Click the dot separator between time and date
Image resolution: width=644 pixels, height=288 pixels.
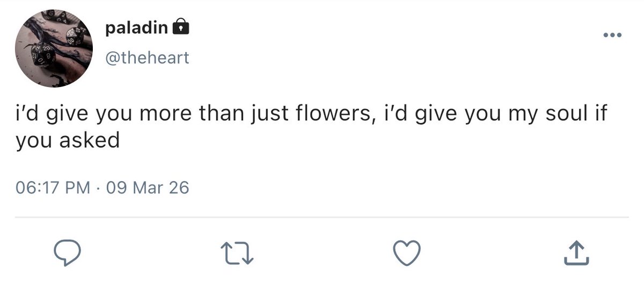tap(99, 188)
